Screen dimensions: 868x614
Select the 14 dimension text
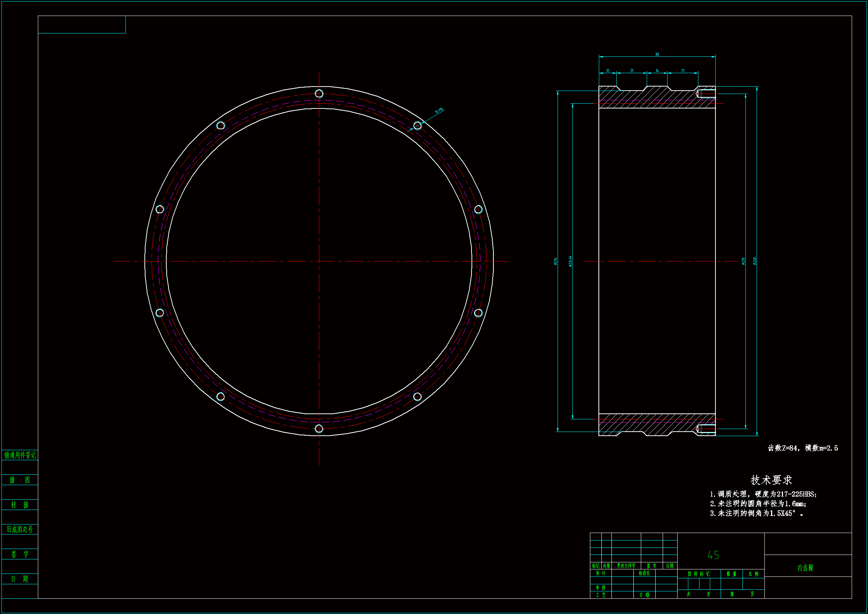[x=657, y=71]
